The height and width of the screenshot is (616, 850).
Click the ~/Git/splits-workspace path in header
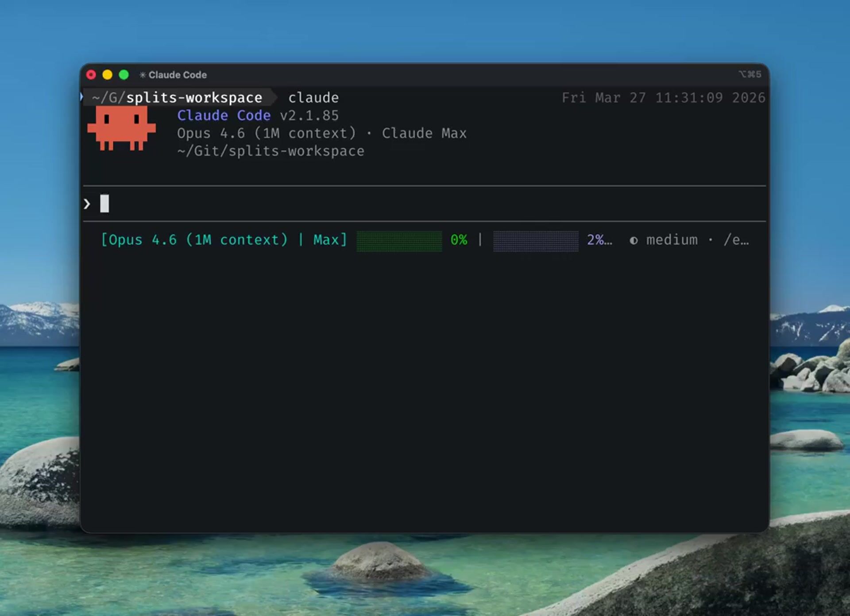pyautogui.click(x=270, y=151)
